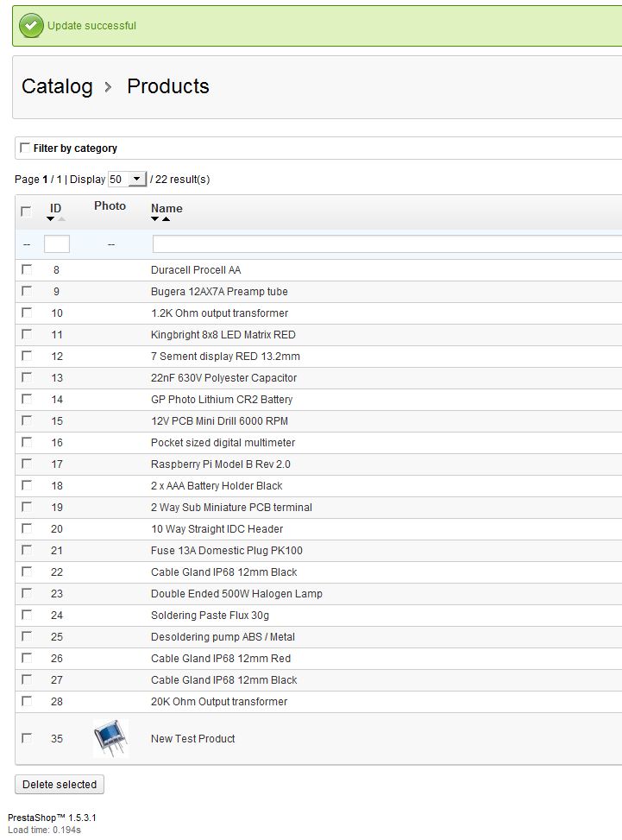The image size is (622, 840).
Task: Click the Name filter text box
Action: coord(387,244)
